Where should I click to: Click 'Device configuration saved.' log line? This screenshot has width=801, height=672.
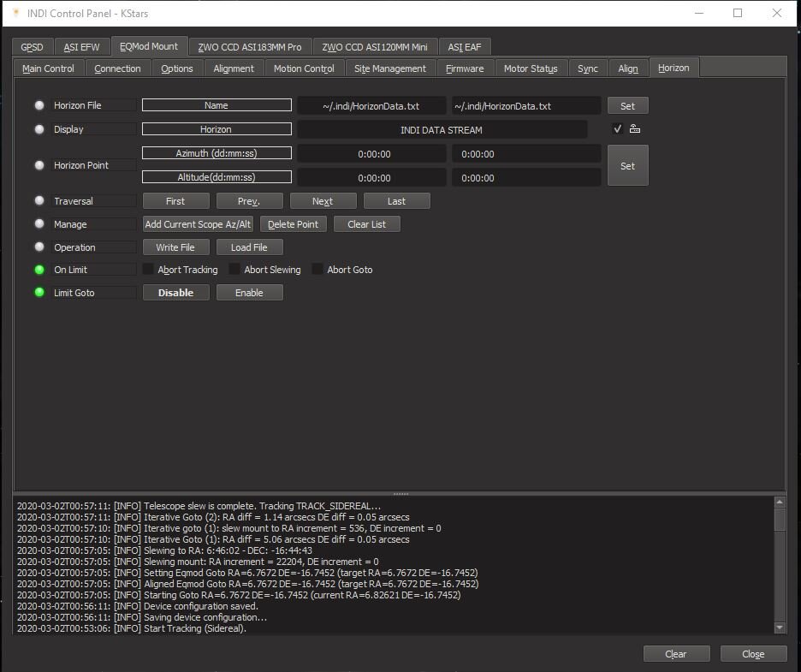[138, 606]
